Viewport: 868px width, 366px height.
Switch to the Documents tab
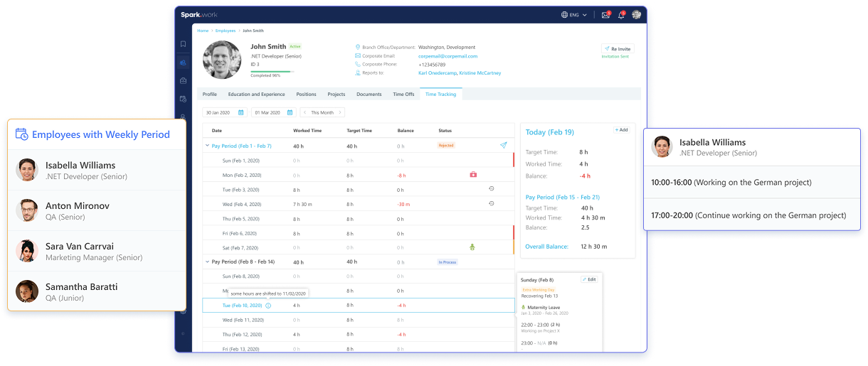point(369,94)
